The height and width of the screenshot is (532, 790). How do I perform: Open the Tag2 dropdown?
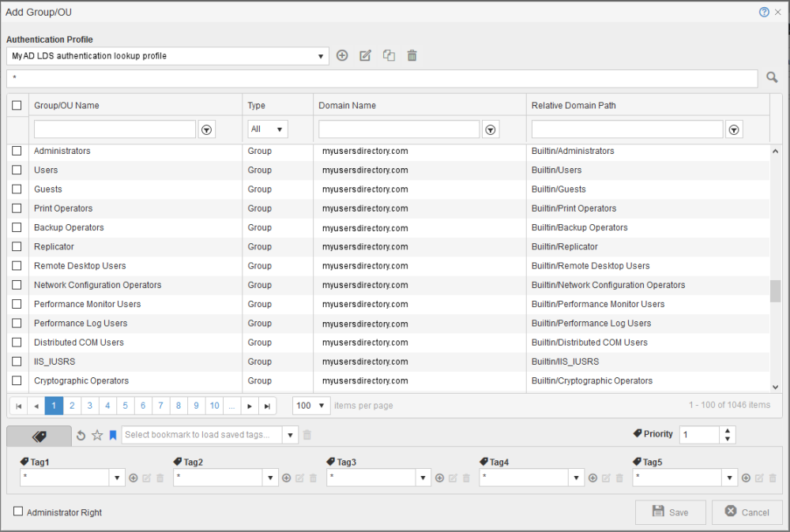click(x=270, y=478)
